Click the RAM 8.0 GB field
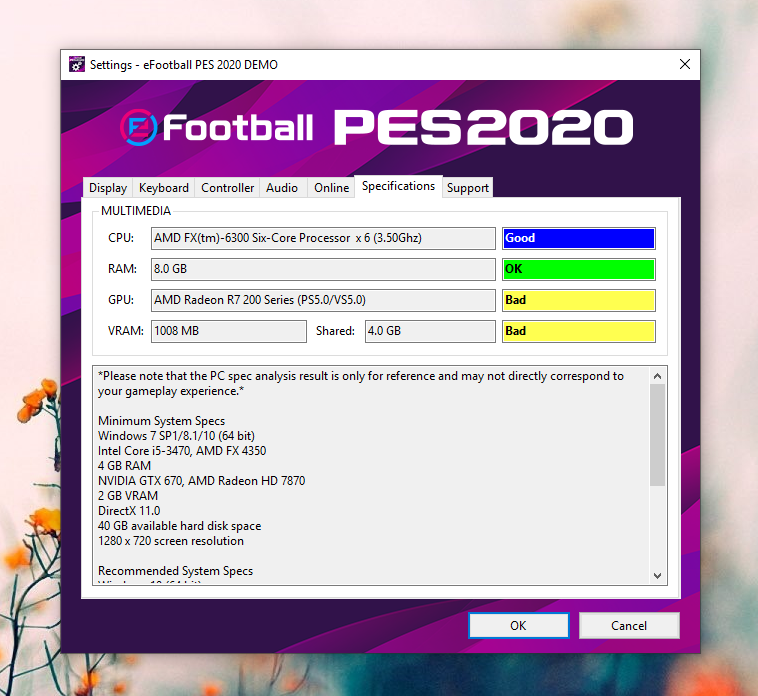Viewport: 758px width, 696px height. pos(323,269)
